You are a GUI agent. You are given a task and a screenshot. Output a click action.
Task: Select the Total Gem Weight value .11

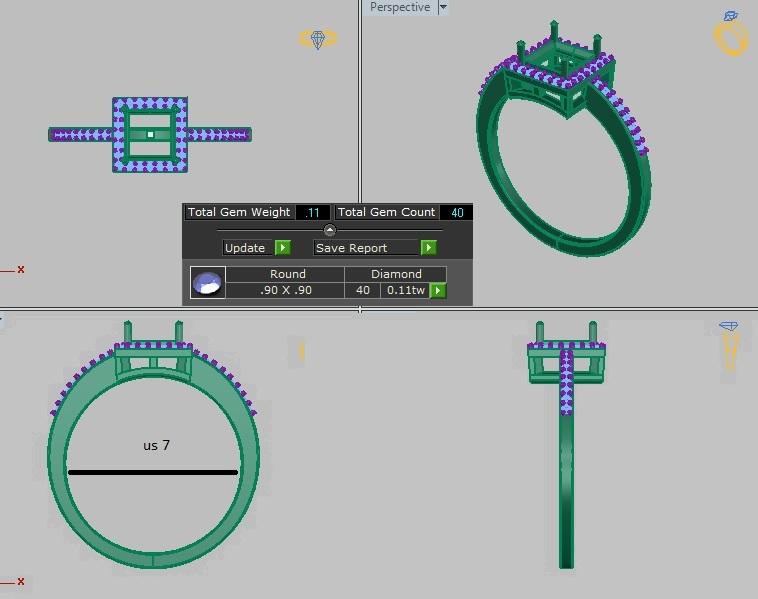[x=313, y=212]
